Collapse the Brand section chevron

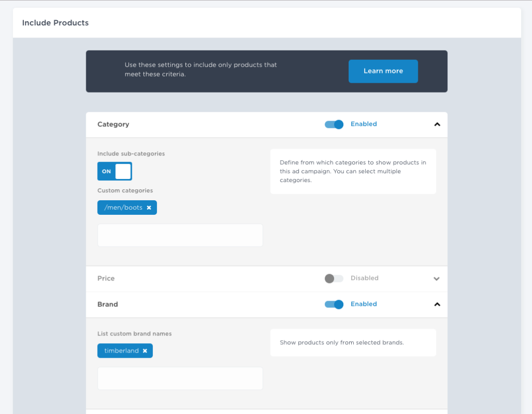[x=437, y=304]
